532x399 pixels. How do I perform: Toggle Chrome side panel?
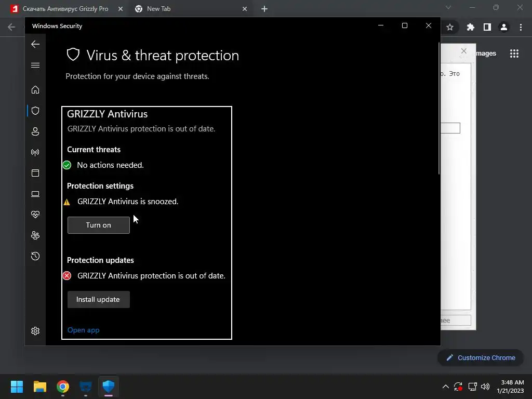click(x=487, y=27)
